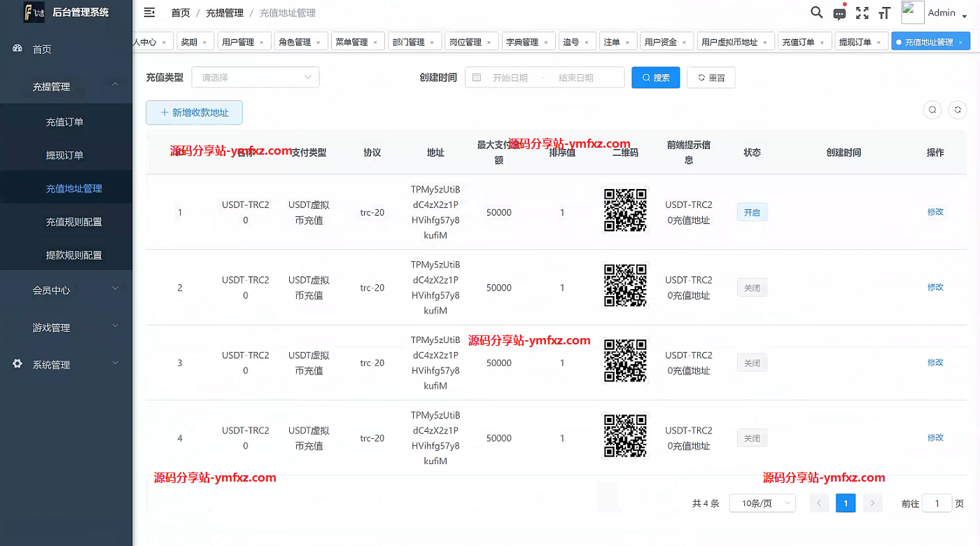Click 修改 link for row 3

935,363
